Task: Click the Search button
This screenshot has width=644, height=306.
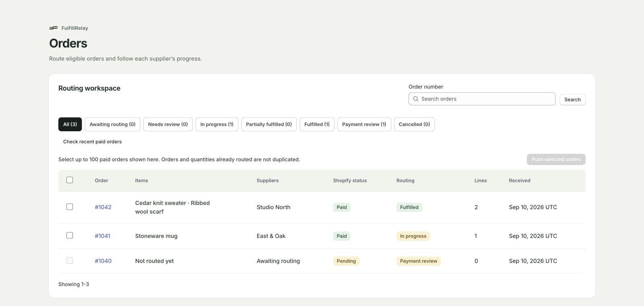Action: pyautogui.click(x=572, y=99)
